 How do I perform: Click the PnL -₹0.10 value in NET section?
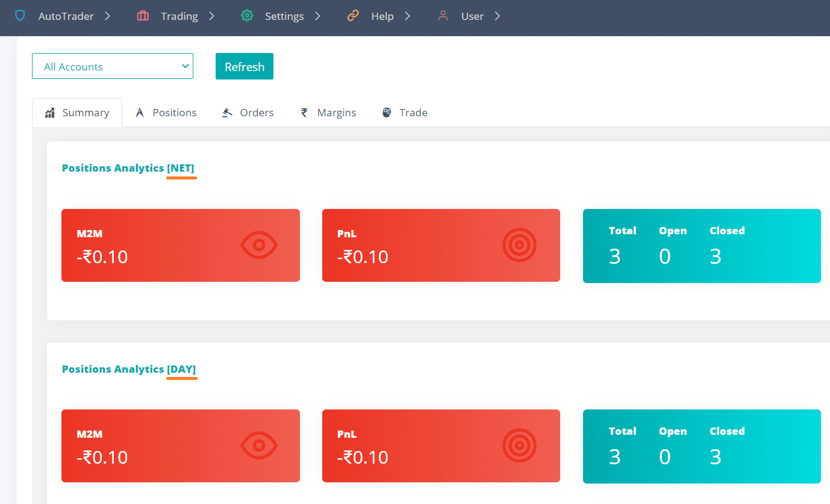point(363,257)
